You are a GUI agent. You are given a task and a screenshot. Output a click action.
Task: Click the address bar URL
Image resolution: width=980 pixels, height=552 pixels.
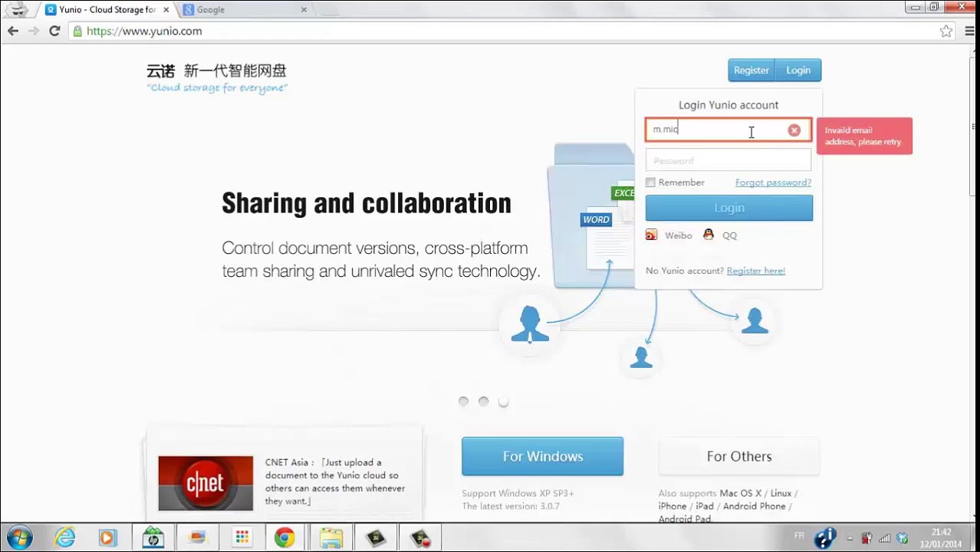pos(144,31)
